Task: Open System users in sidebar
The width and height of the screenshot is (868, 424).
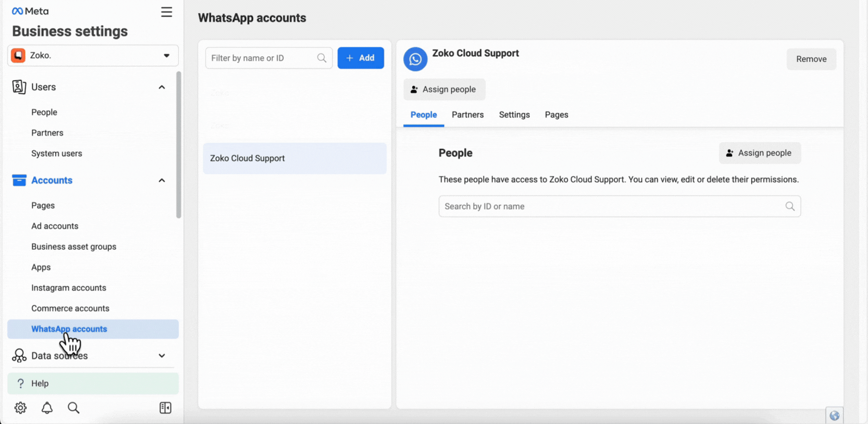Action: 56,153
